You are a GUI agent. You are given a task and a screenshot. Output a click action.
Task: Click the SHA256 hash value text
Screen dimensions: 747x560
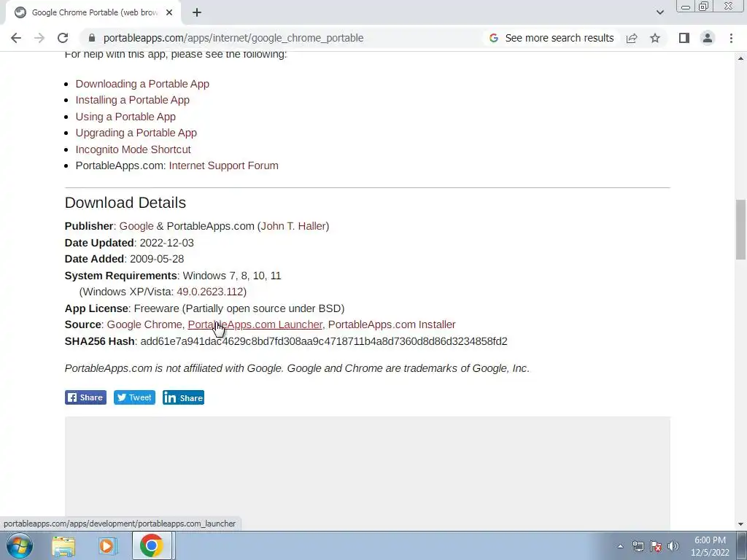click(x=324, y=341)
